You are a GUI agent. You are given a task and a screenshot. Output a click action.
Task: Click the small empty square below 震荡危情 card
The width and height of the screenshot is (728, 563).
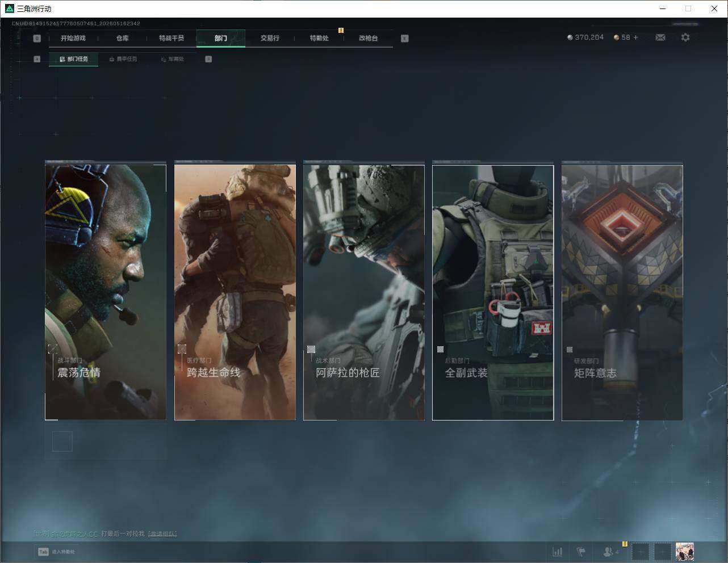(62, 441)
